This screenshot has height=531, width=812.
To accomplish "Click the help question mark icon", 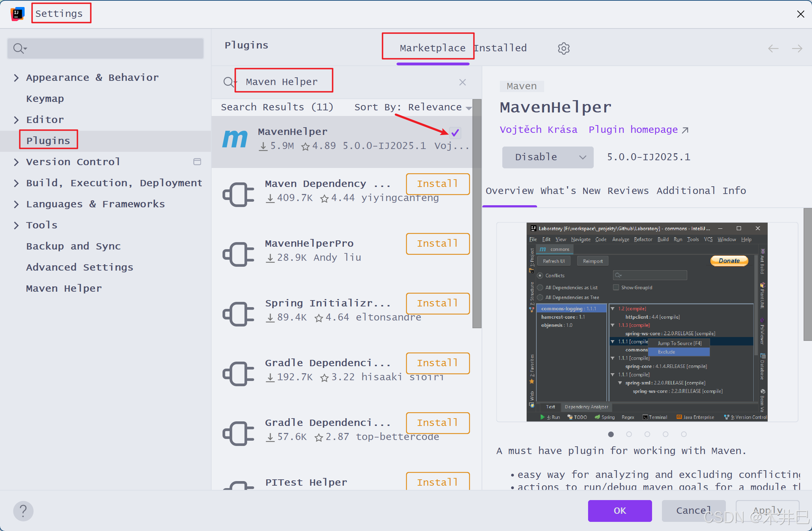I will [23, 511].
